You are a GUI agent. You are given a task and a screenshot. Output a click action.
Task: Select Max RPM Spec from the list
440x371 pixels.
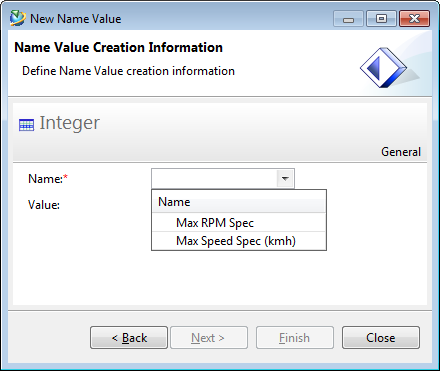(239, 223)
